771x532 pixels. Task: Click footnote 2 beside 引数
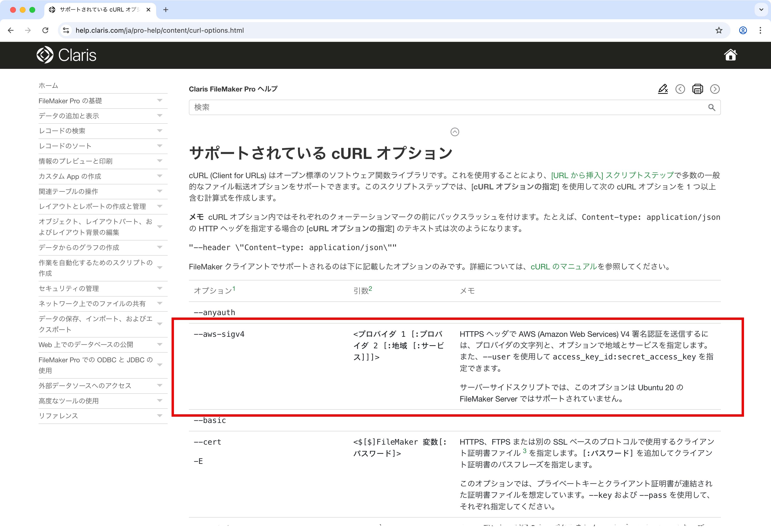370,289
